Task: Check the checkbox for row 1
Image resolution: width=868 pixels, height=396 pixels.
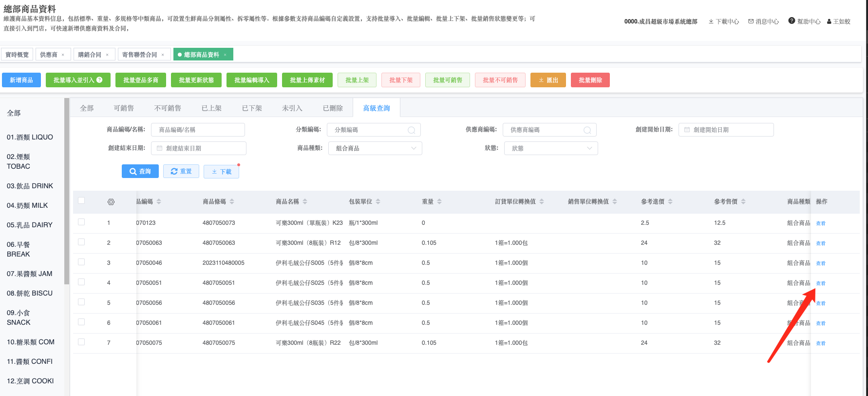Action: pyautogui.click(x=81, y=222)
